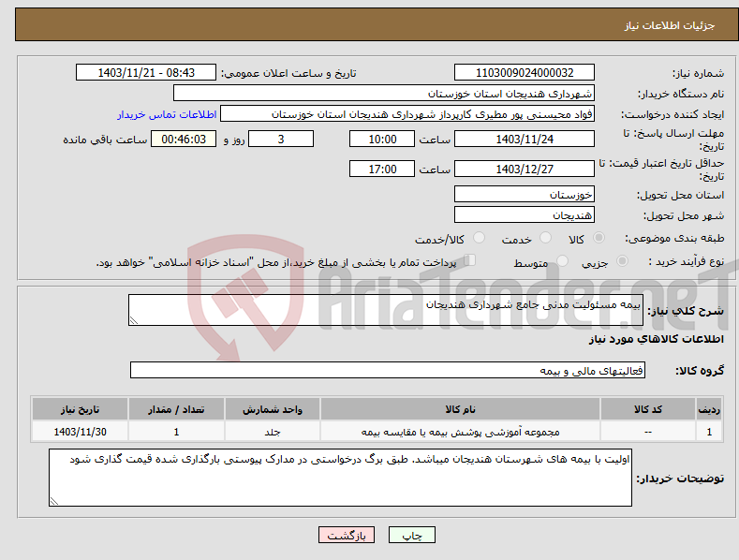The image size is (739, 560).
Task: Click the delivery city field هندیجان
Action: click(x=525, y=215)
